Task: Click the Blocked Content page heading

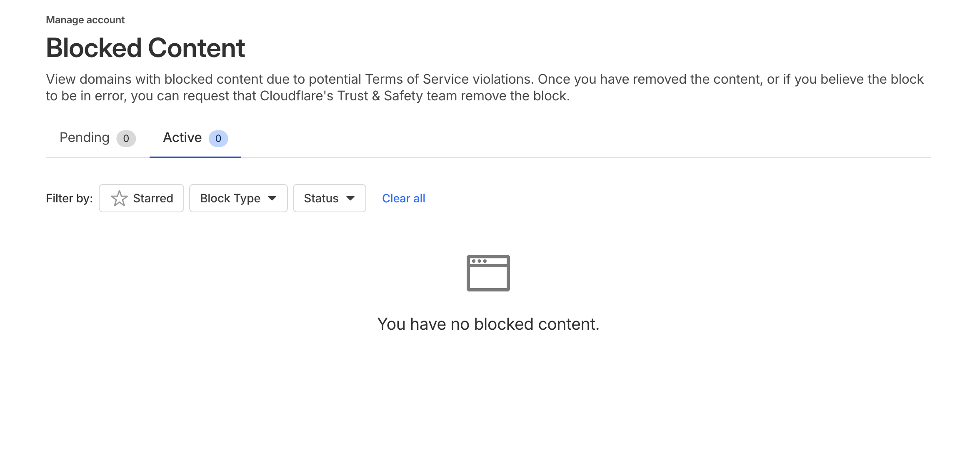Action: click(145, 47)
